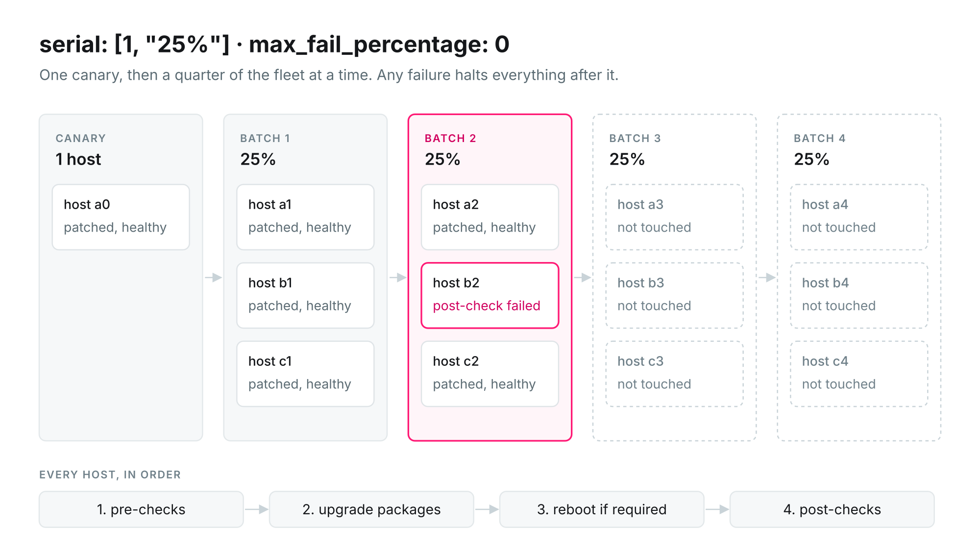Click arrow between Batch 2 and Batch 3
This screenshot has height=551, width=980.
(x=583, y=278)
